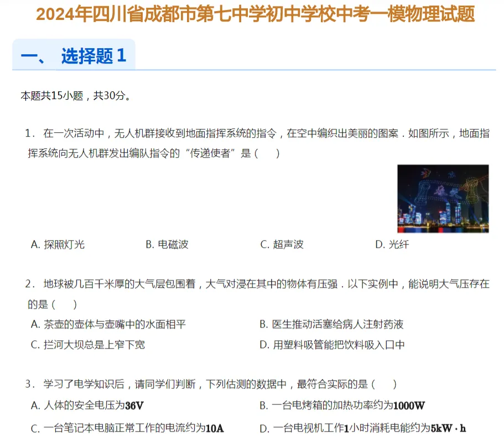The width and height of the screenshot is (504, 442).
Task: Click the drone light show photo
Action: coord(443,199)
